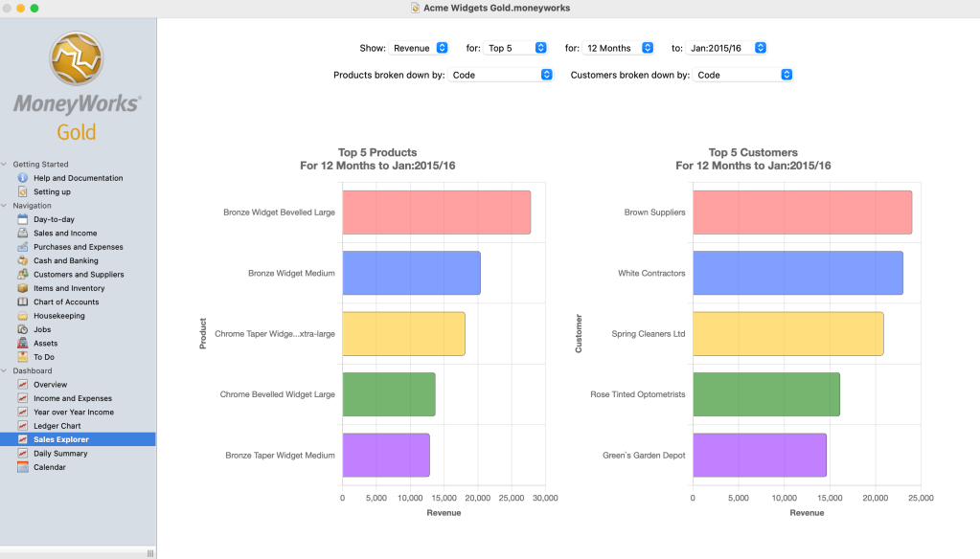Click the Help and Documentation icon
Viewport: 980px width, 559px height.
click(24, 178)
